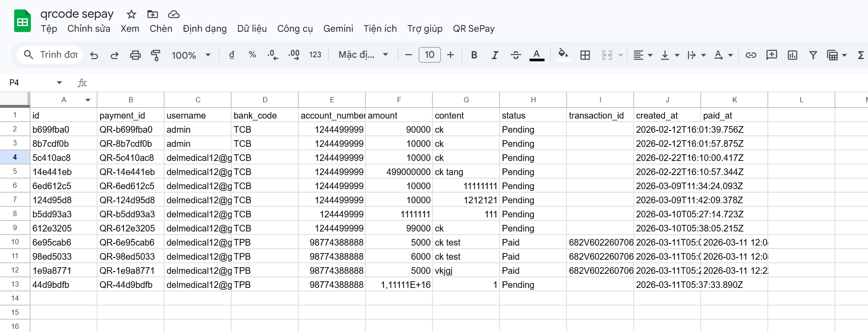868x332 pixels.
Task: Open the horizontal align dropdown
Action: click(643, 55)
